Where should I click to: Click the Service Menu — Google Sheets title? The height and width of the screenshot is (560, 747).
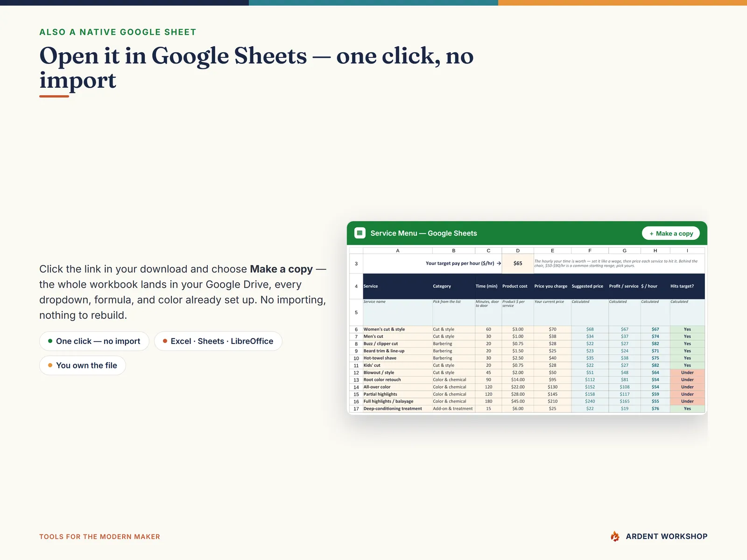424,233
